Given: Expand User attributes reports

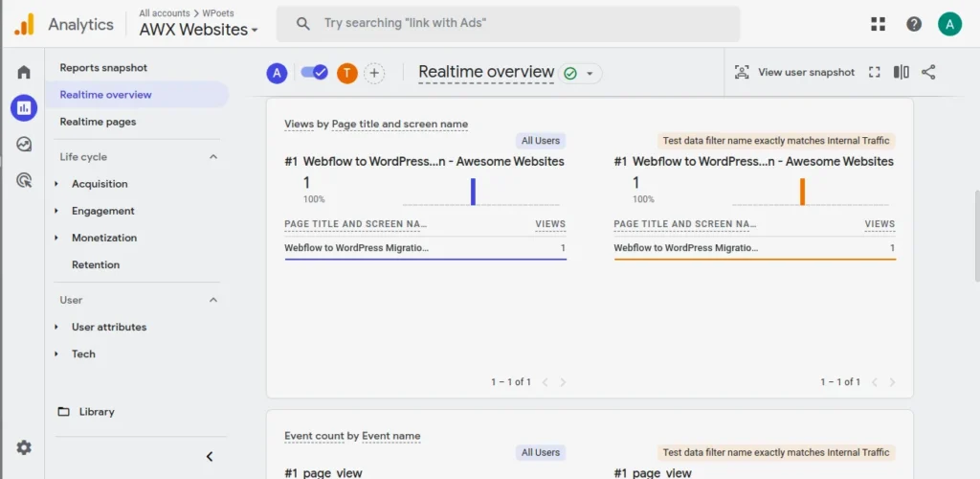Looking at the screenshot, I should coord(56,327).
